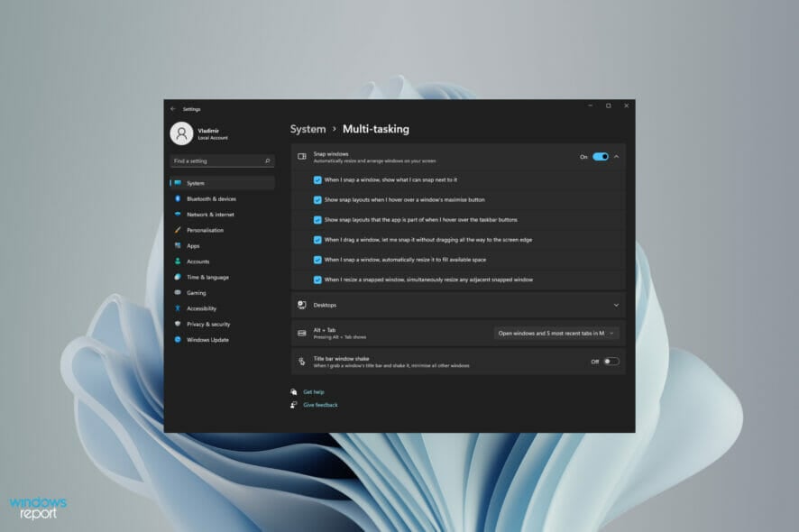
Task: Open the System settings category
Action: pos(223,183)
